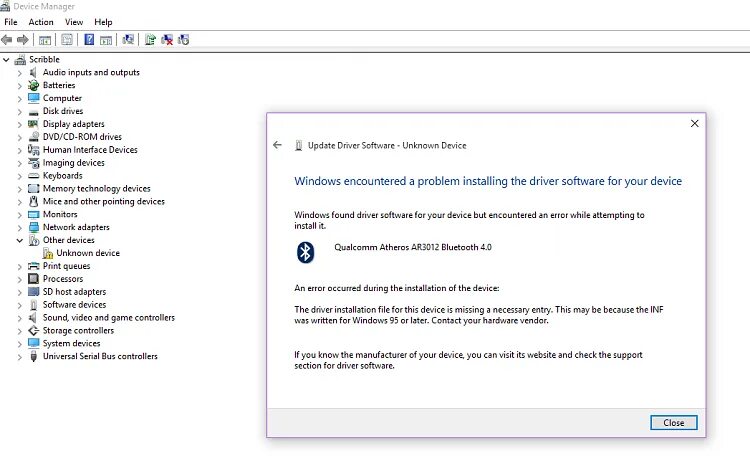
Task: Select the 'SD host adapters' tree label
Action: click(74, 292)
